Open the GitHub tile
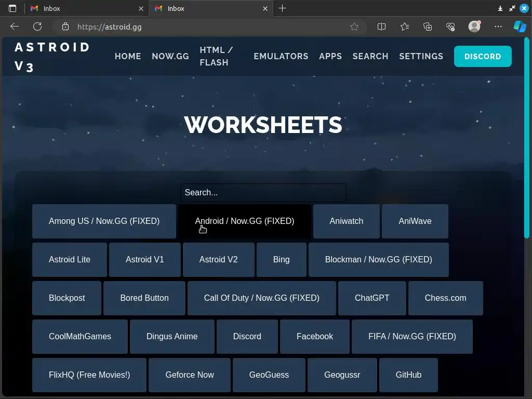Screen dimensions: 532x399 tap(408, 375)
